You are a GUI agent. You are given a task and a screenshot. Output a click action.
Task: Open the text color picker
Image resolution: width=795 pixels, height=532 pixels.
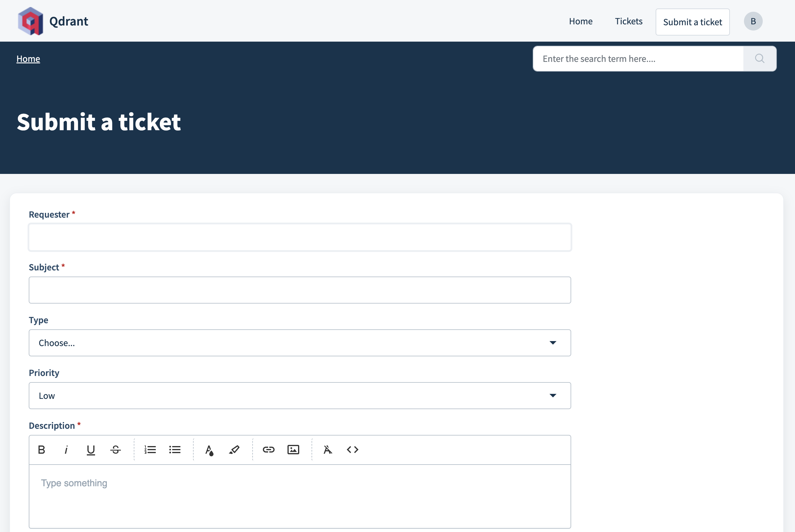[x=209, y=450]
